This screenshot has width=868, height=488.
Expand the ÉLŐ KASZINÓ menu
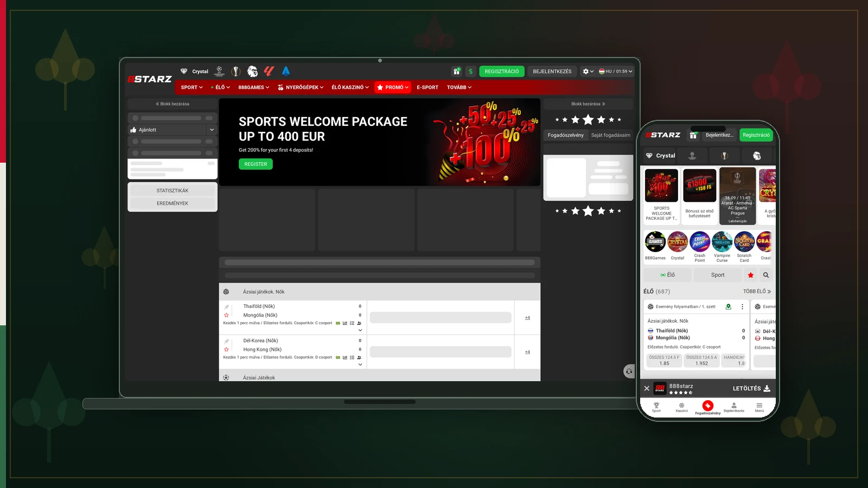[350, 87]
